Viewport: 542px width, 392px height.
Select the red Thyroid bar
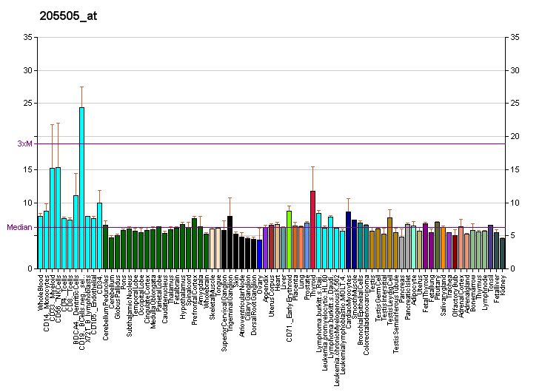(312, 230)
